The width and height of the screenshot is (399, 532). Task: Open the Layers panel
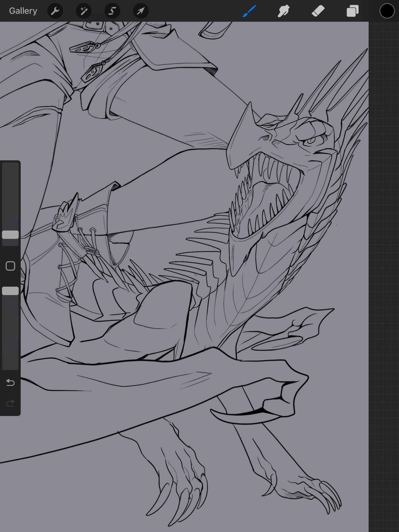coord(353,11)
